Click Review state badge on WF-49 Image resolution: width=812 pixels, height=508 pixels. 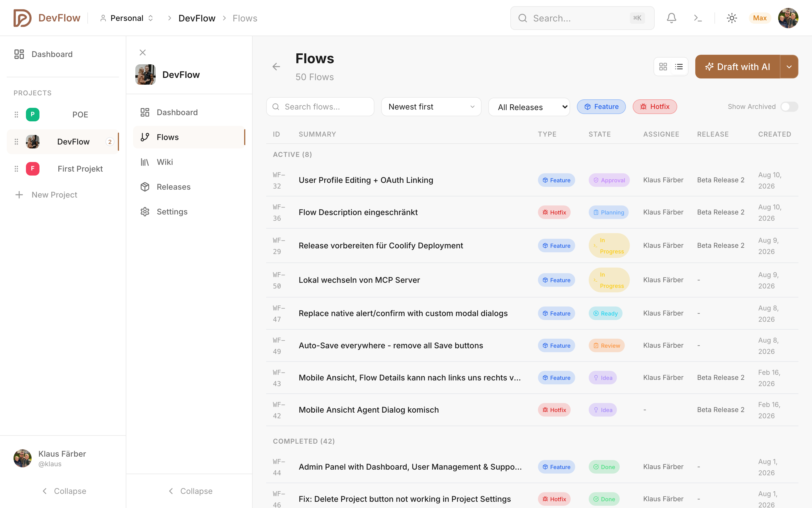(607, 345)
